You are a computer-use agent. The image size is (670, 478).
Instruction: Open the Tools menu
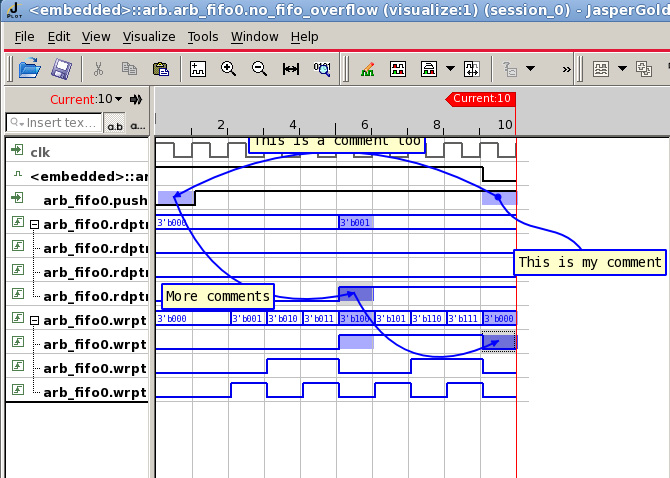coord(203,37)
